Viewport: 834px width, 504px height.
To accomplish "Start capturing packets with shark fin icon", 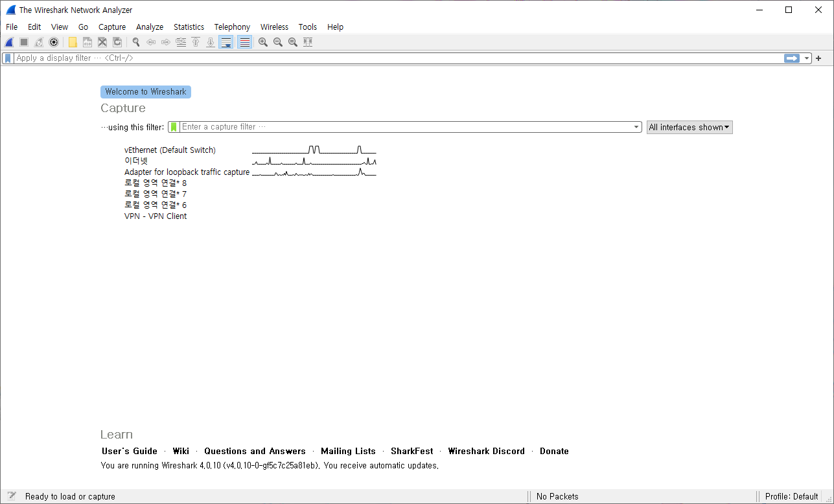I will 9,42.
